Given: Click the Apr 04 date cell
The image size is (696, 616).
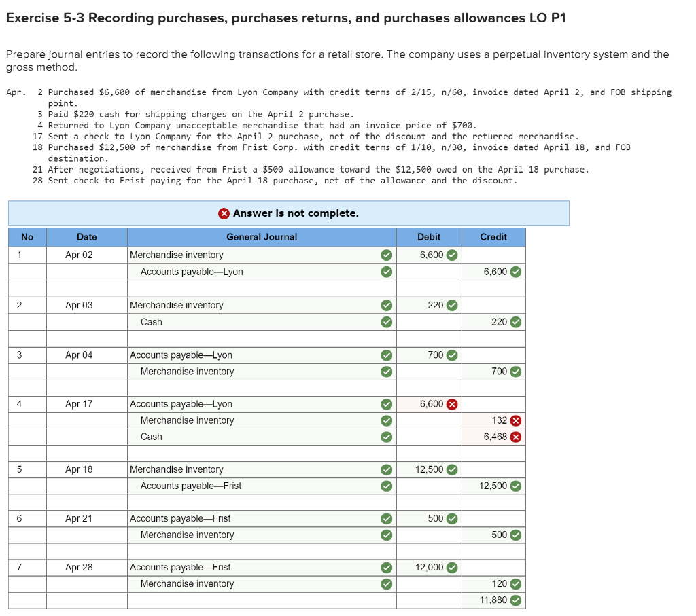Looking at the screenshot, I should pyautogui.click(x=87, y=355).
